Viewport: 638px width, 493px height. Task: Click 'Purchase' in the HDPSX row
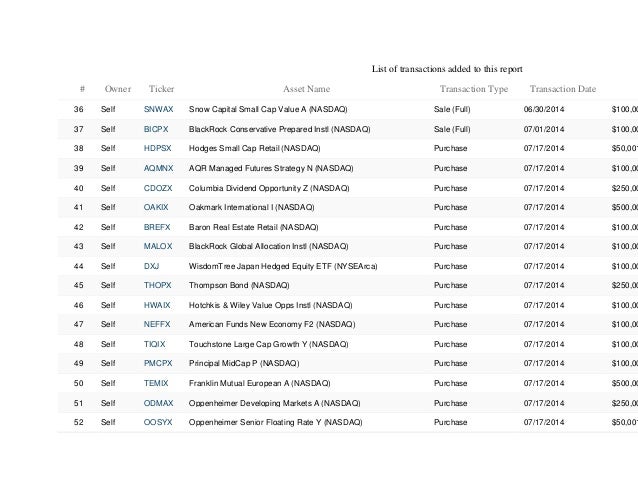point(450,148)
